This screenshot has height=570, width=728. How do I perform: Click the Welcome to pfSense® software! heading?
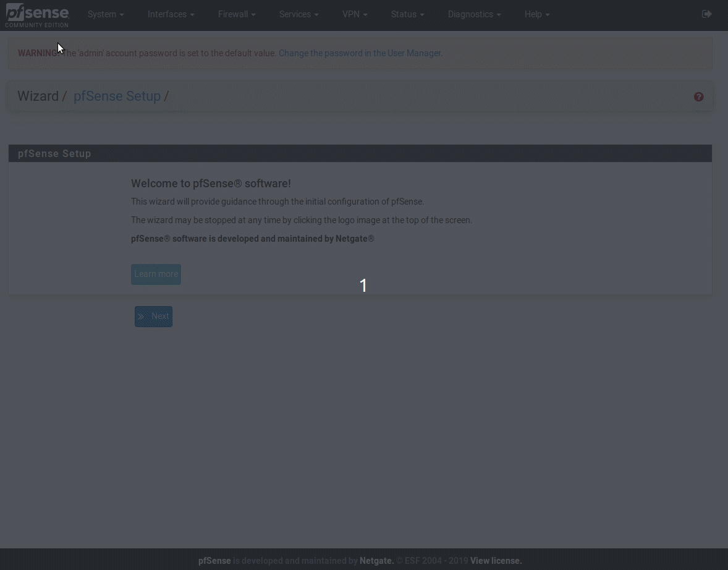pyautogui.click(x=211, y=184)
